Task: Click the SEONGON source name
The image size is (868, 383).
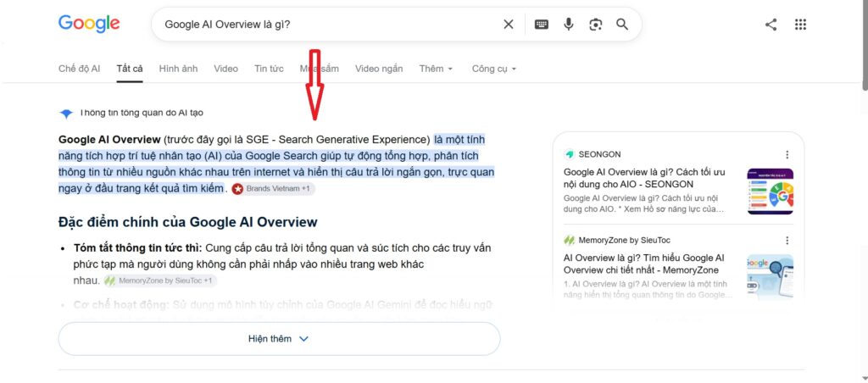Action: click(x=599, y=154)
